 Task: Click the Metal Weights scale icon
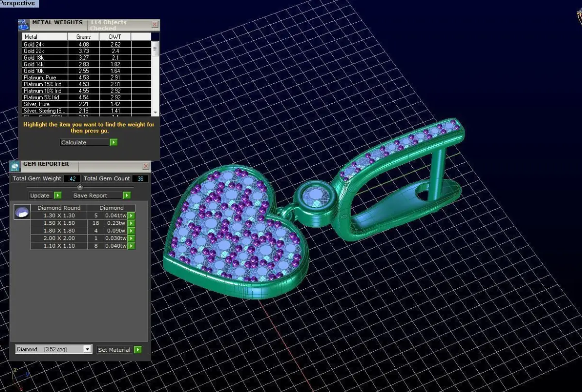pos(24,25)
